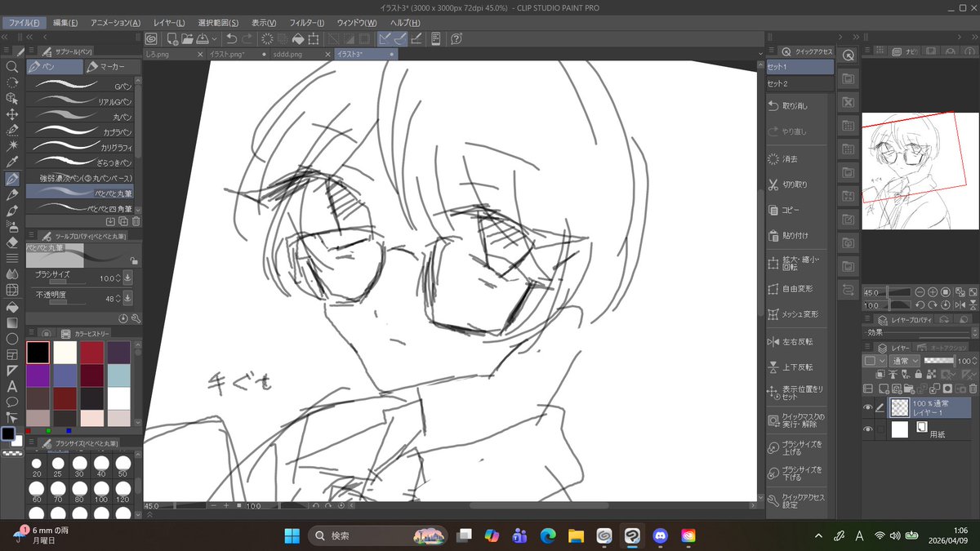The height and width of the screenshot is (551, 980).
Task: Click 取り消し in Quick Access
Action: click(x=797, y=105)
